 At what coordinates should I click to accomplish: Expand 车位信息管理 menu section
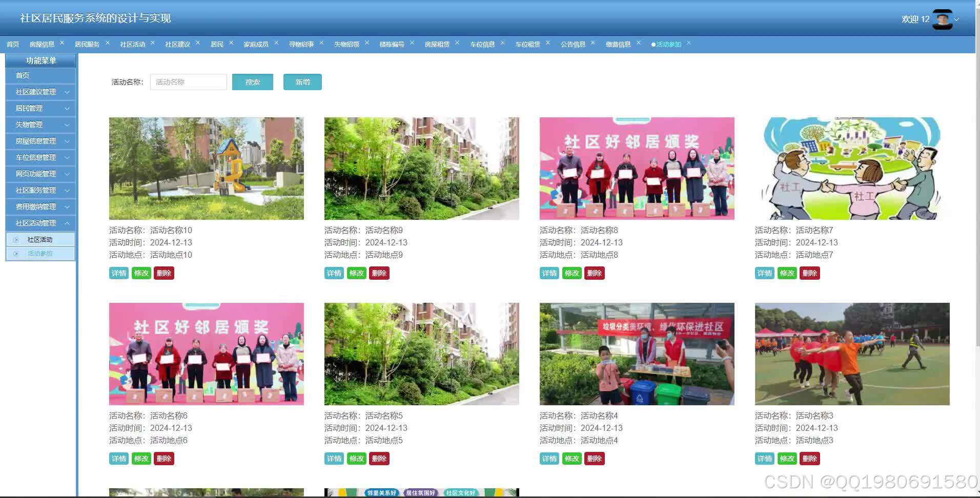coord(40,157)
